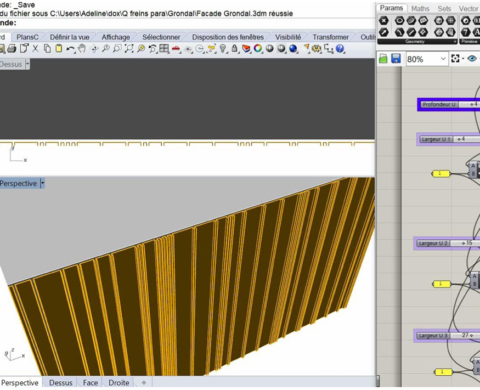This screenshot has width=480, height=390.
Task: Click the undo view change icon
Action: tap(152, 49)
